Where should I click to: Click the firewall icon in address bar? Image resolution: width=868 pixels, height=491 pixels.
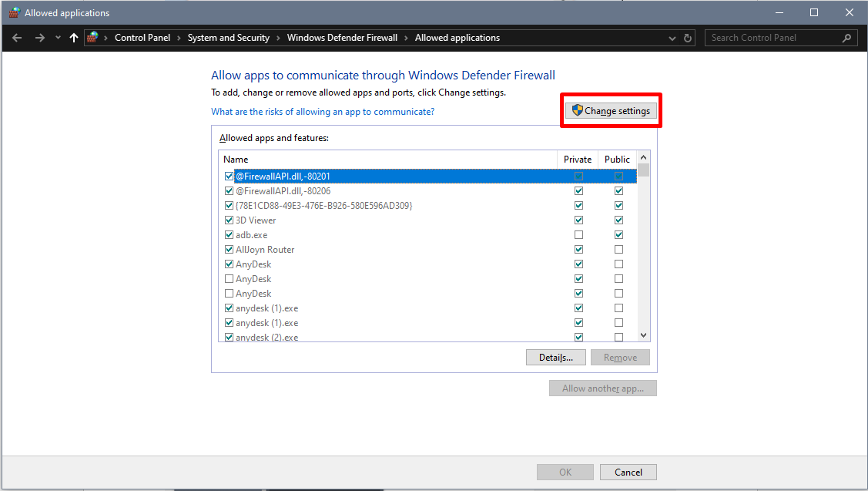[x=92, y=37]
